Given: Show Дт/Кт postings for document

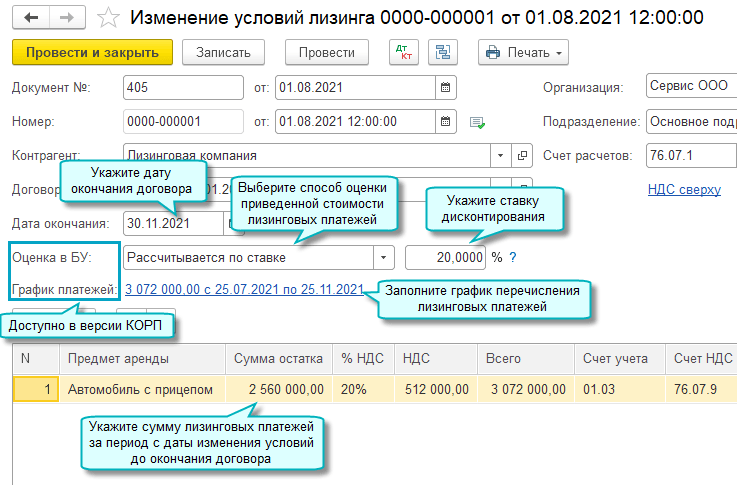Looking at the screenshot, I should click(x=404, y=52).
